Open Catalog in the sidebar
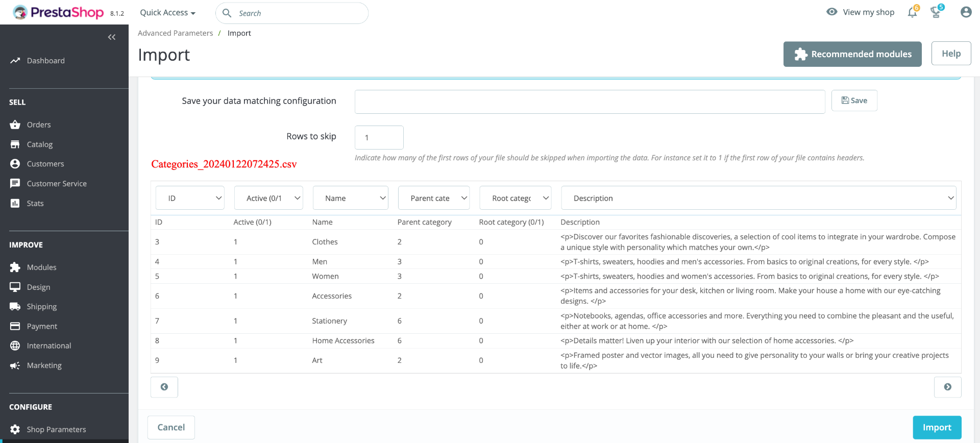This screenshot has width=980, height=443. click(40, 144)
